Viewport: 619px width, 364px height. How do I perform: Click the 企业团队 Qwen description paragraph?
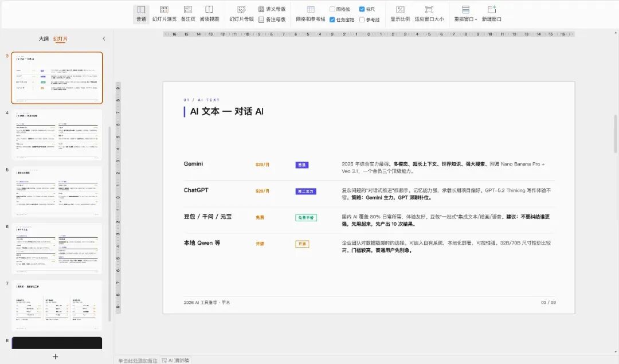click(x=446, y=246)
